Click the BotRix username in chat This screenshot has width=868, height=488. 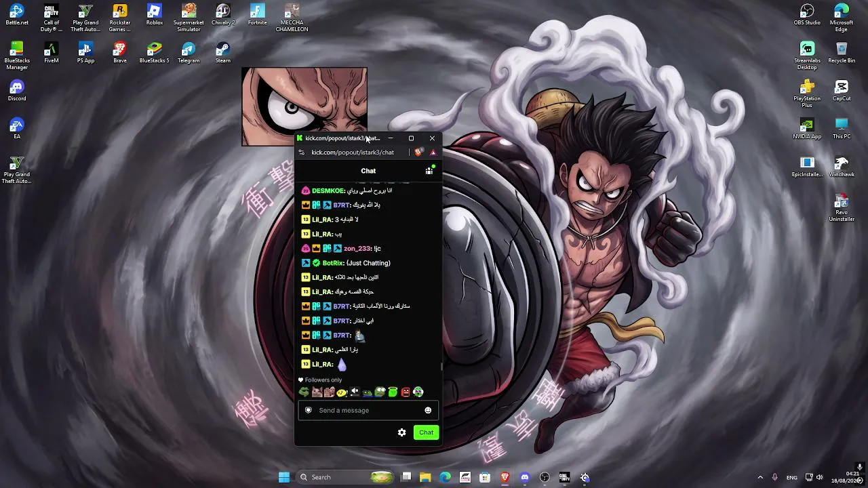pos(333,263)
